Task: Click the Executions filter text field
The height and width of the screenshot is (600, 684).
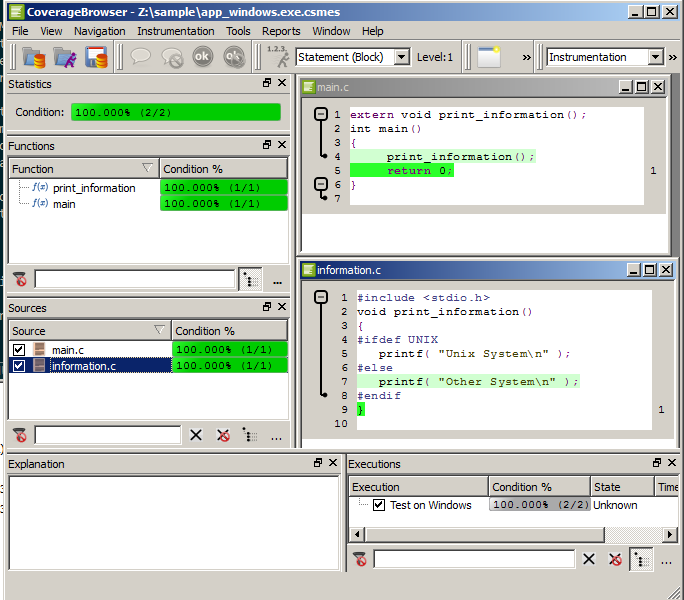Action: (474, 559)
